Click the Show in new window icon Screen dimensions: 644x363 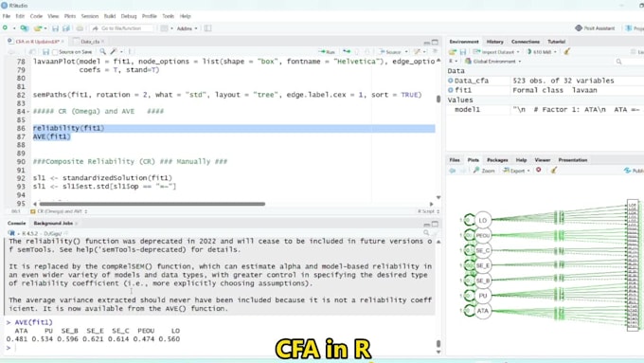32,52
